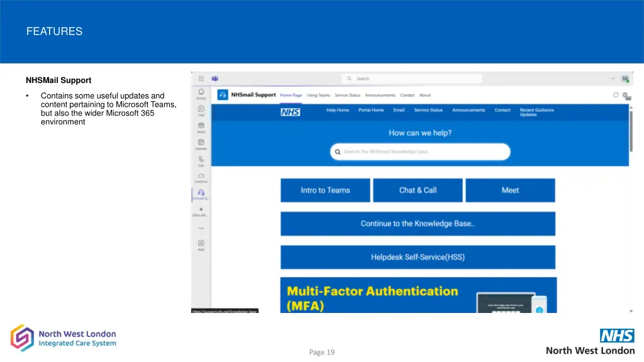
Task: Open Helpdesk Self-Service(HSS)
Action: point(418,257)
